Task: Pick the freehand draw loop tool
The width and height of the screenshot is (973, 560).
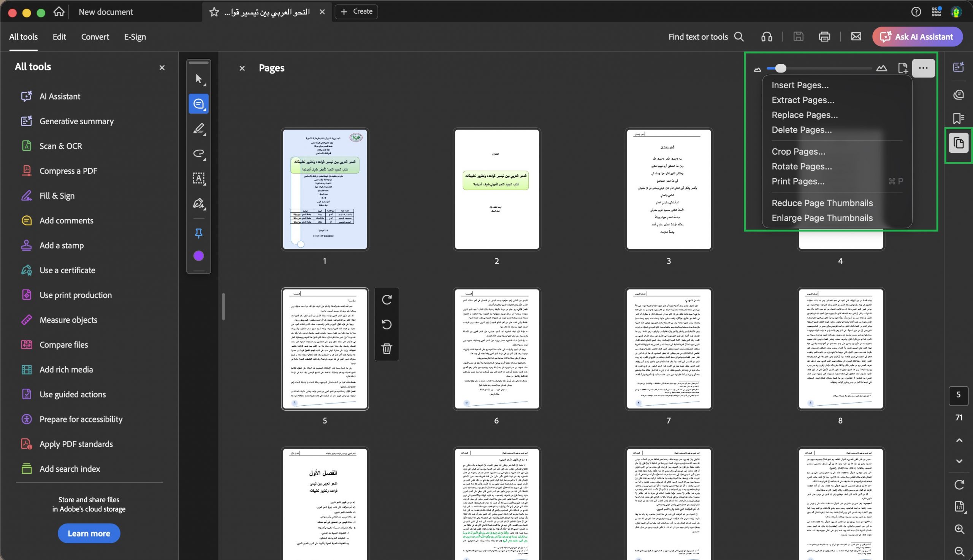Action: click(198, 153)
